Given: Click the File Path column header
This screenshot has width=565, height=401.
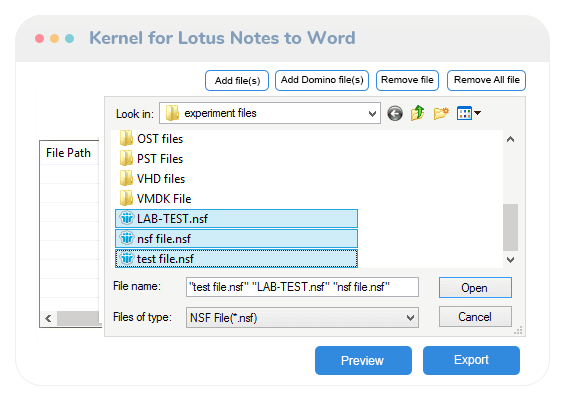Looking at the screenshot, I should coord(68,153).
